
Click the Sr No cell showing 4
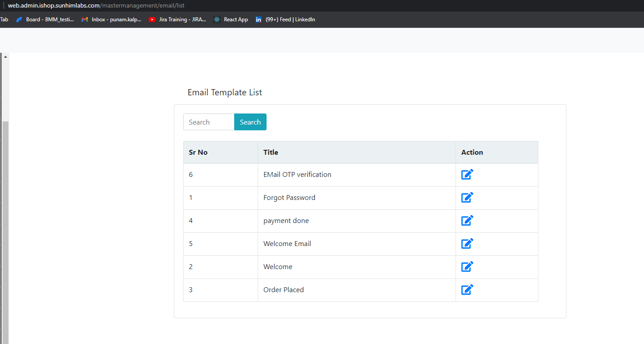point(220,221)
